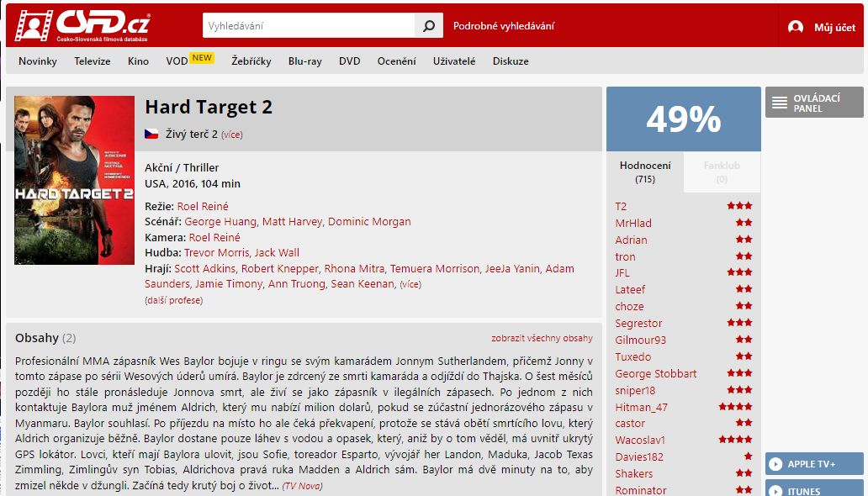The height and width of the screenshot is (496, 868).
Task: Click the CSFD.cz logo
Action: click(x=82, y=25)
